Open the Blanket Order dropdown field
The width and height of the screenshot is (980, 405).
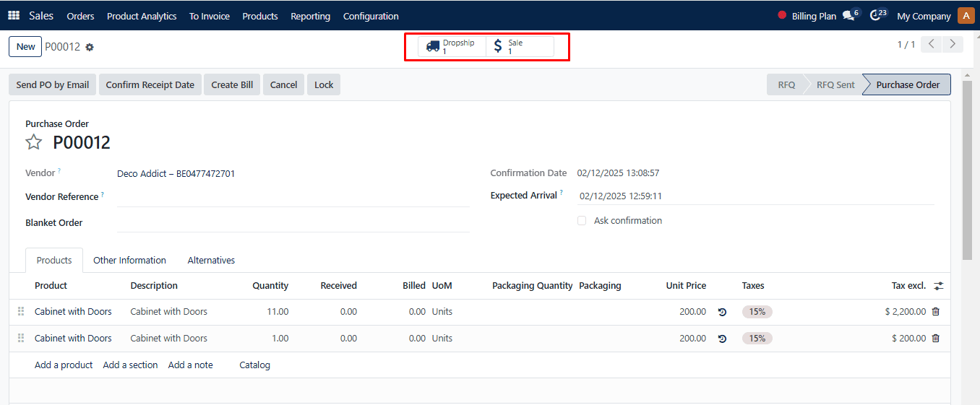click(293, 222)
